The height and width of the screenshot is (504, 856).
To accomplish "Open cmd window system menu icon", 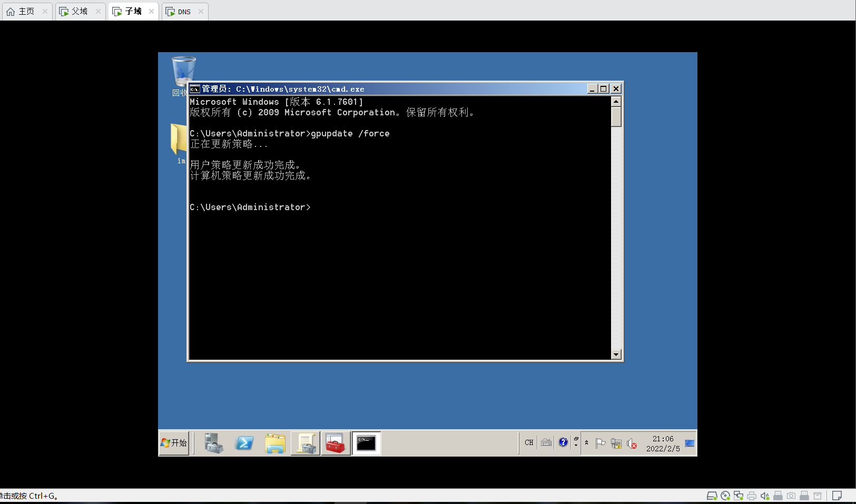I will coord(195,89).
